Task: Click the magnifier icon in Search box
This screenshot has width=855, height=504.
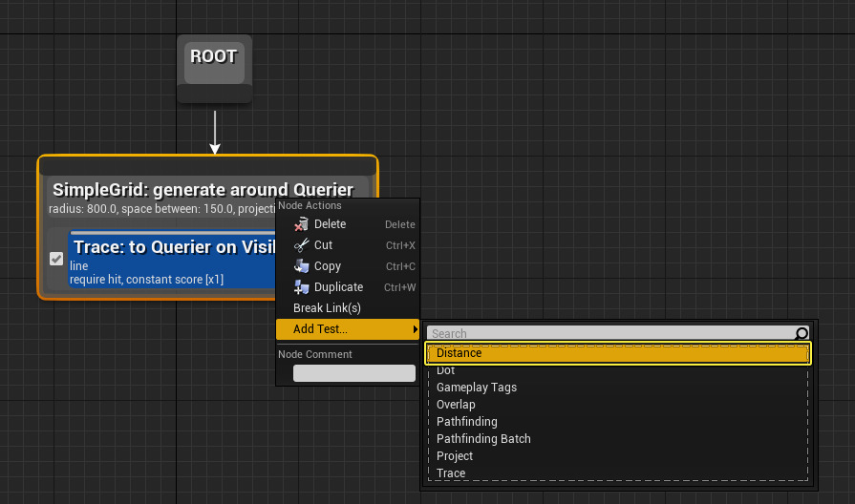Action: (801, 333)
